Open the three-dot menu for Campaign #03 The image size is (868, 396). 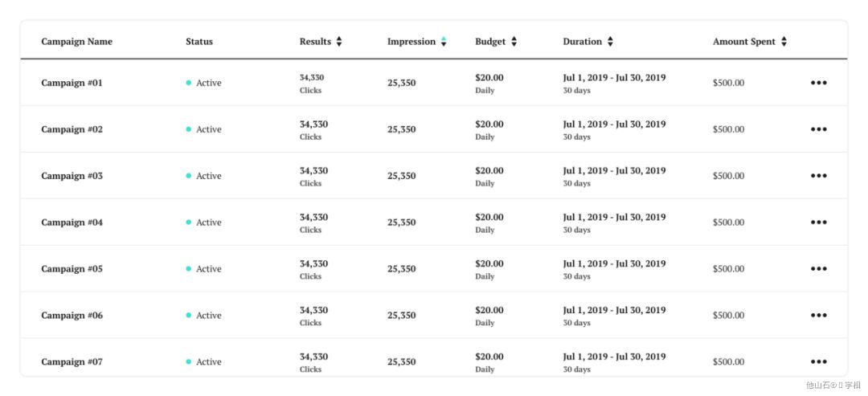coord(819,176)
